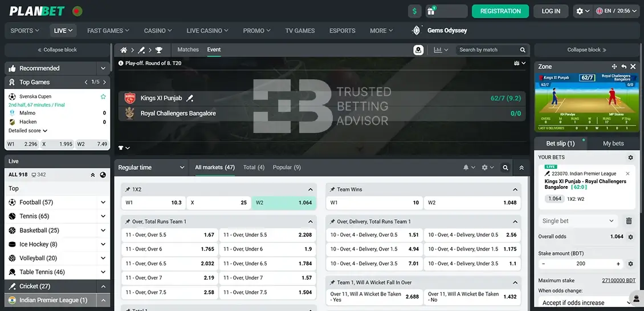The image size is (644, 311).
Task: Open the bet slip settings gear
Action: pyautogui.click(x=630, y=157)
